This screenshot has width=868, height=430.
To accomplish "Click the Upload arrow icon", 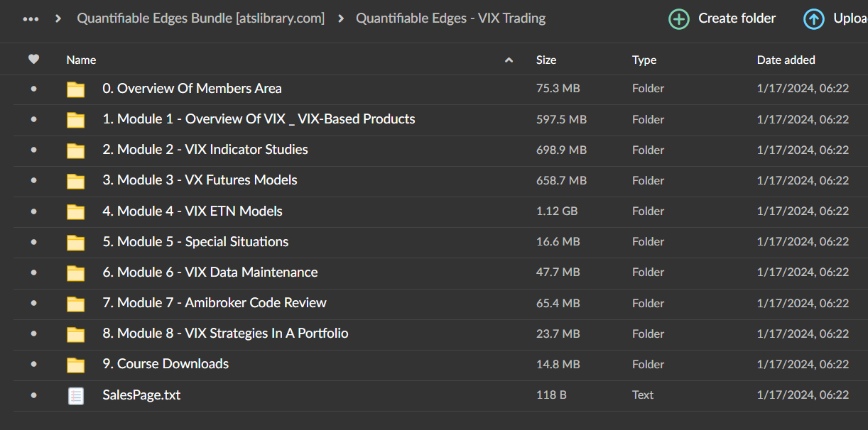I will 814,19.
